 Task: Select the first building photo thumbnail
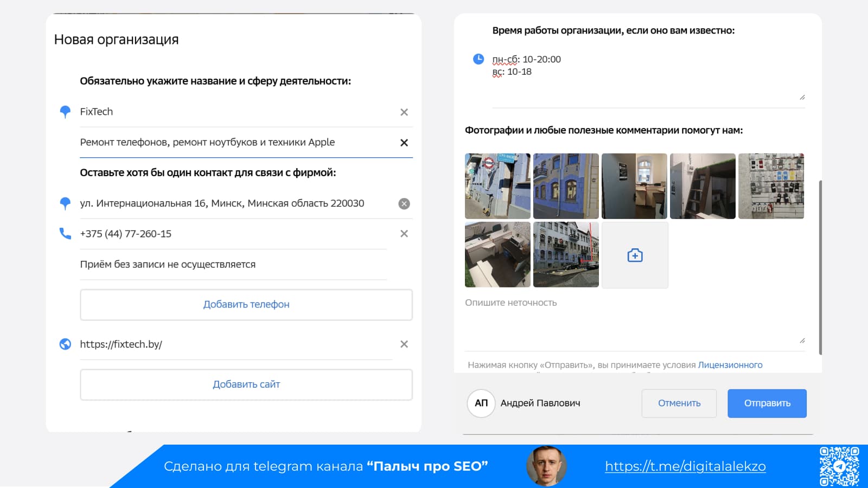pos(497,185)
